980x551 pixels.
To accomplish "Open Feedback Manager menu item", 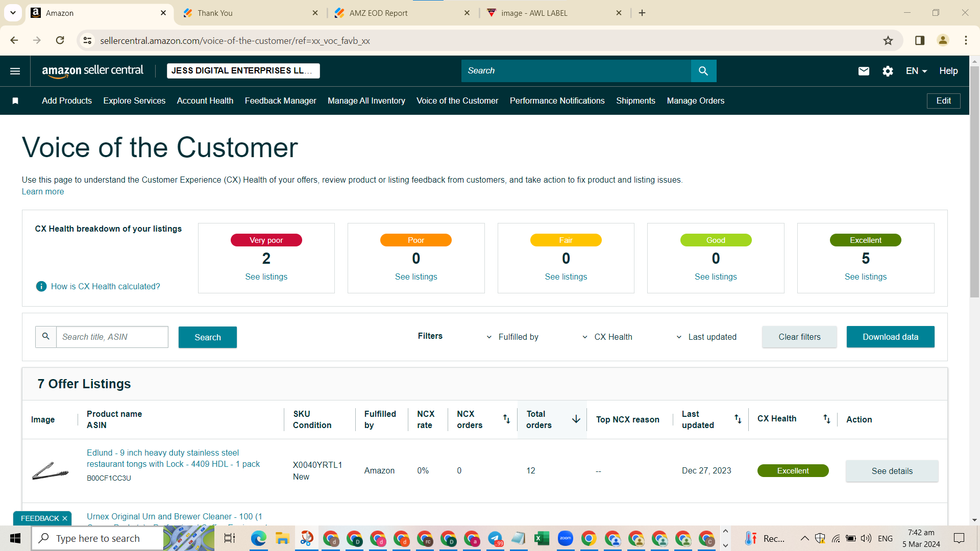I will [280, 101].
